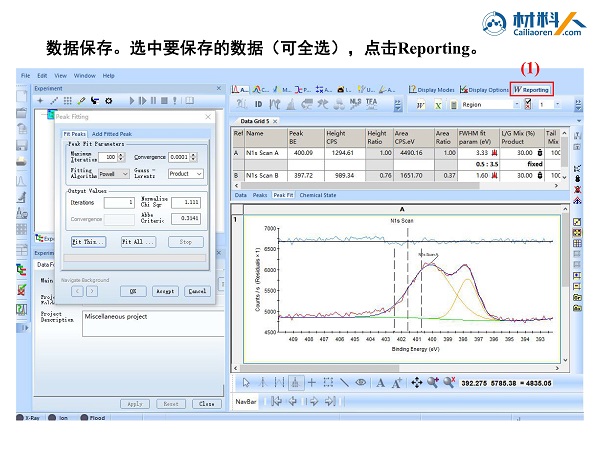The image size is (600, 450).
Task: Click the Fit This button
Action: pyautogui.click(x=88, y=242)
